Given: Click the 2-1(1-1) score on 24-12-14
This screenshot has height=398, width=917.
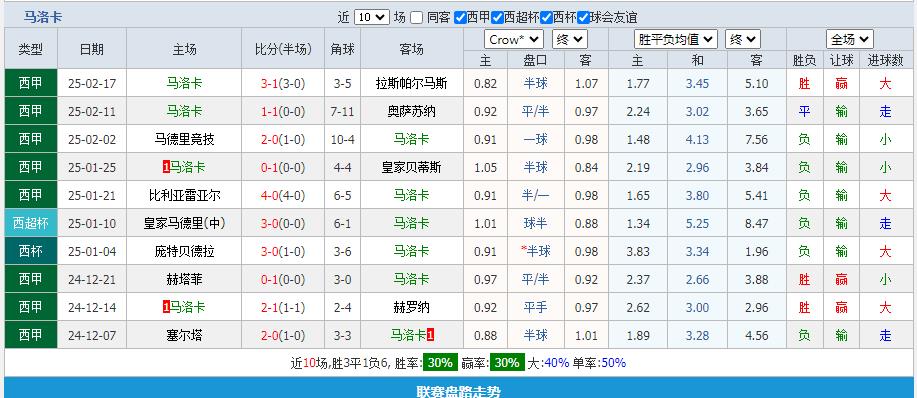Looking at the screenshot, I should tap(283, 308).
